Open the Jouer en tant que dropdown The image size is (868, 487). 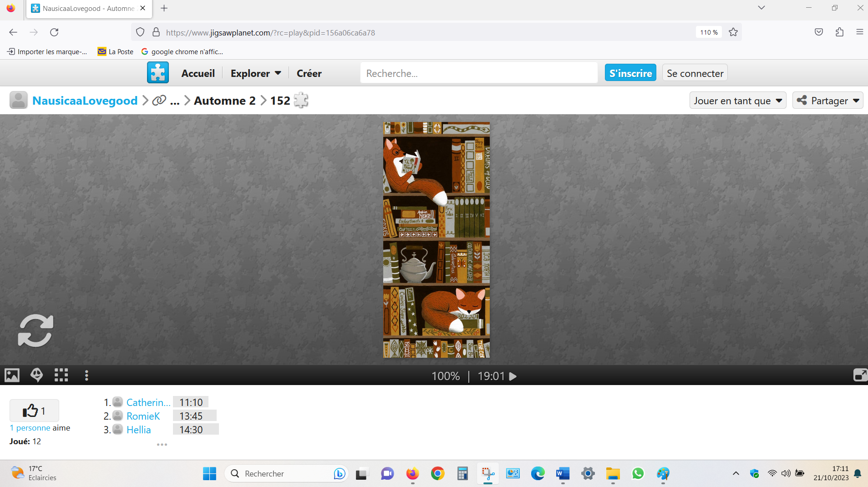click(x=738, y=101)
